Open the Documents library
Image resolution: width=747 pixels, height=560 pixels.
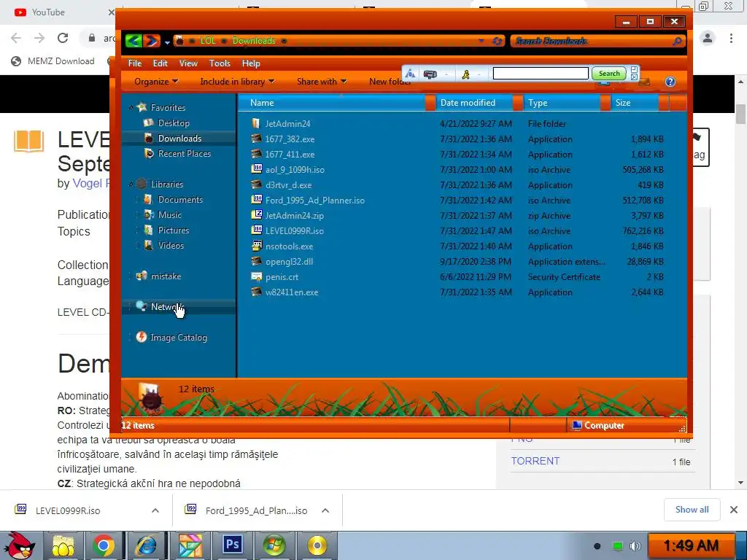pos(180,200)
